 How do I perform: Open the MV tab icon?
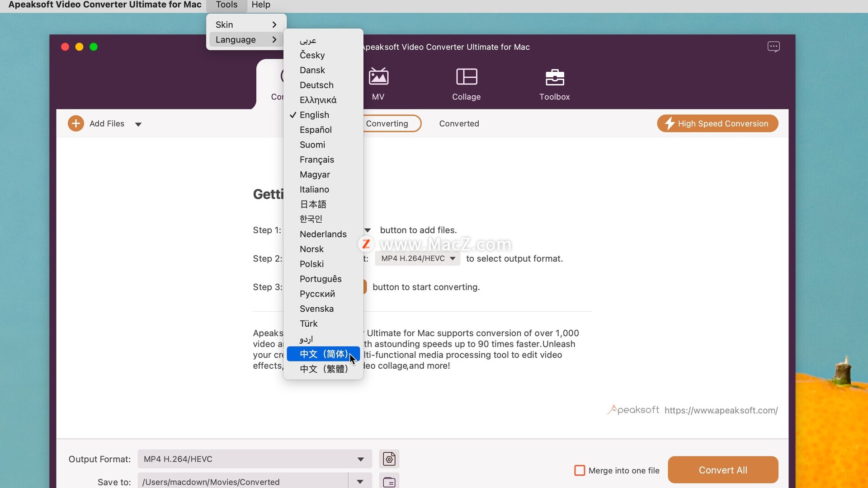pos(378,77)
